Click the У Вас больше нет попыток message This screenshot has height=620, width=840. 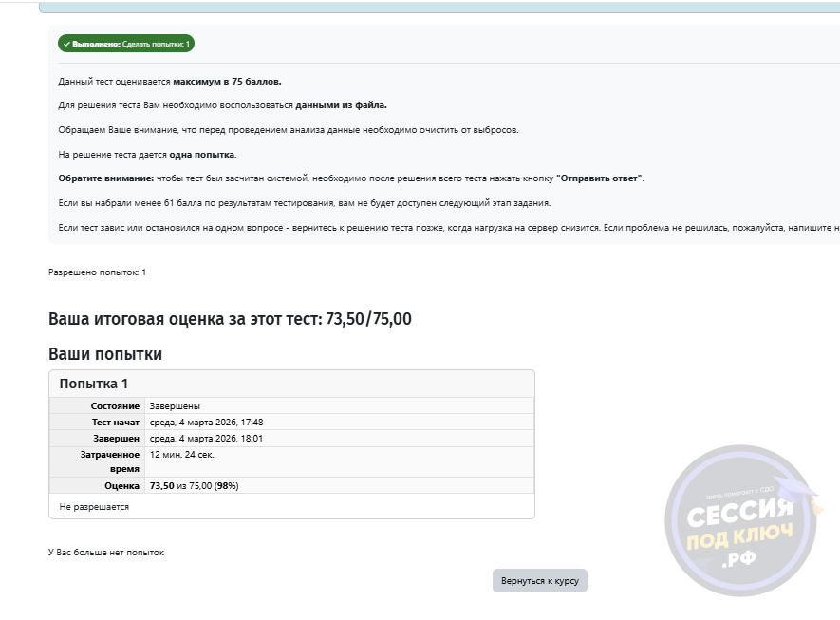click(106, 553)
